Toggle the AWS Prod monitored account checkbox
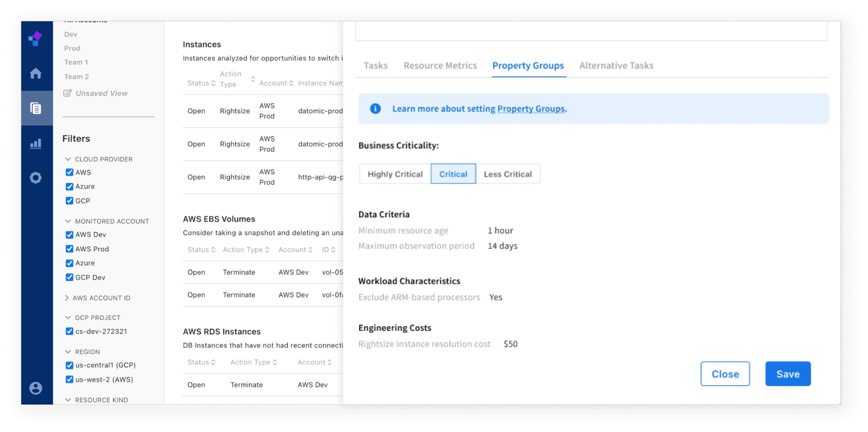Screen dimensions: 868x432 [69, 249]
